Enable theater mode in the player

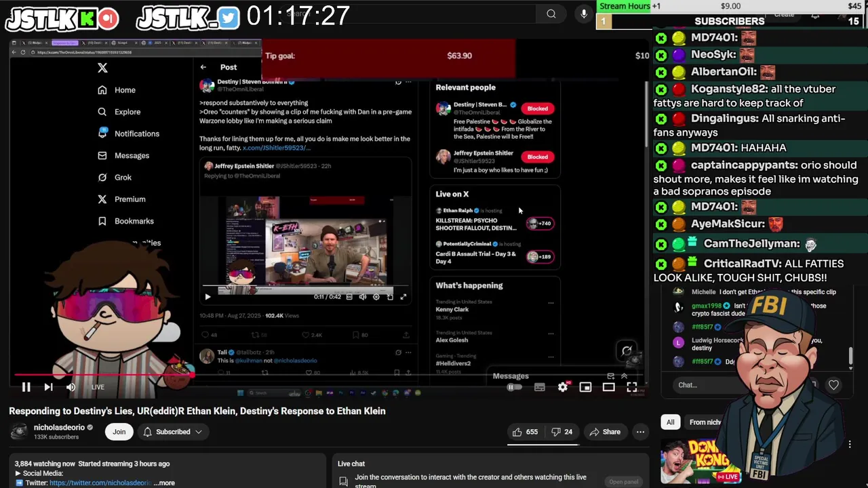(x=608, y=387)
